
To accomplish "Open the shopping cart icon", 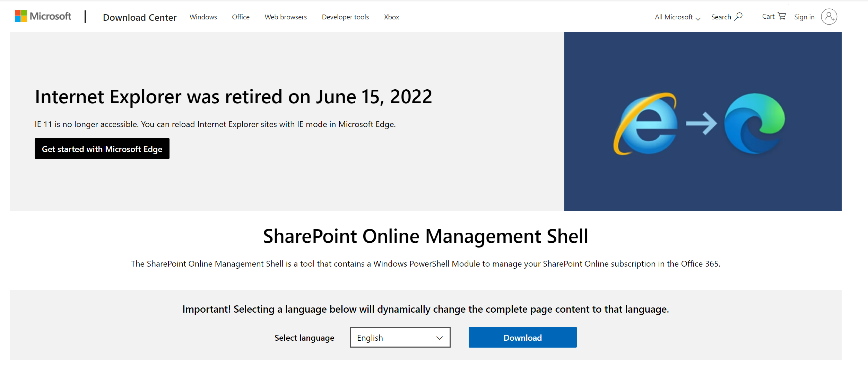I will (782, 16).
